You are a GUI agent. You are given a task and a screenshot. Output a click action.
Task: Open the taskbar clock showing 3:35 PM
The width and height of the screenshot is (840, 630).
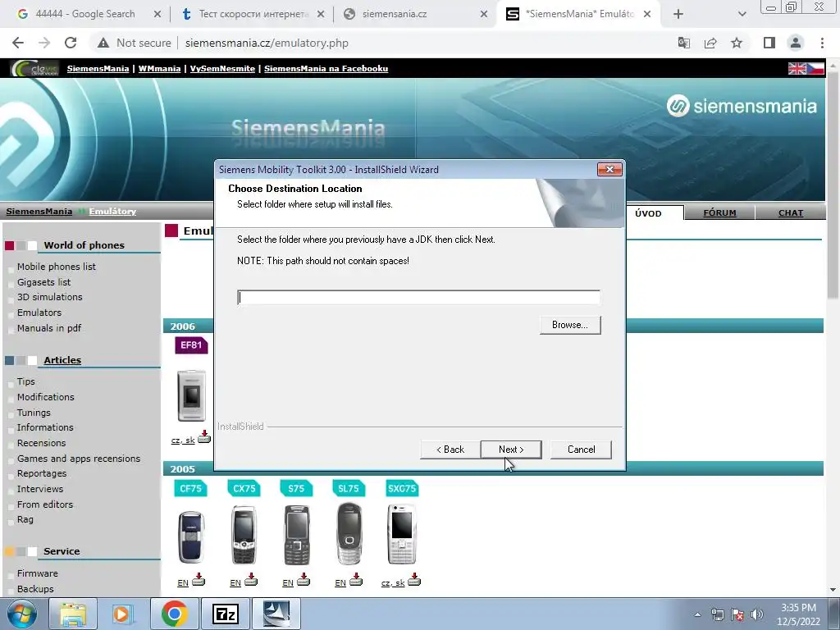coord(798,614)
